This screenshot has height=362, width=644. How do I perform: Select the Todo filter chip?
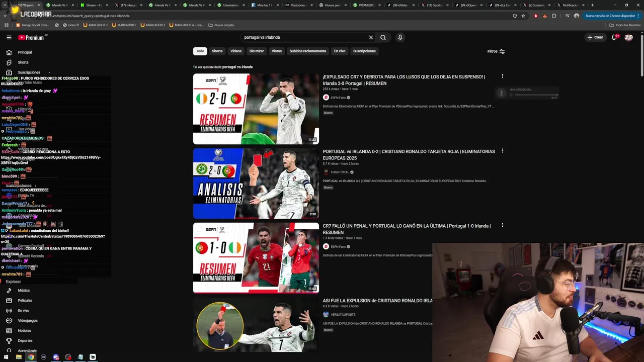(x=200, y=51)
